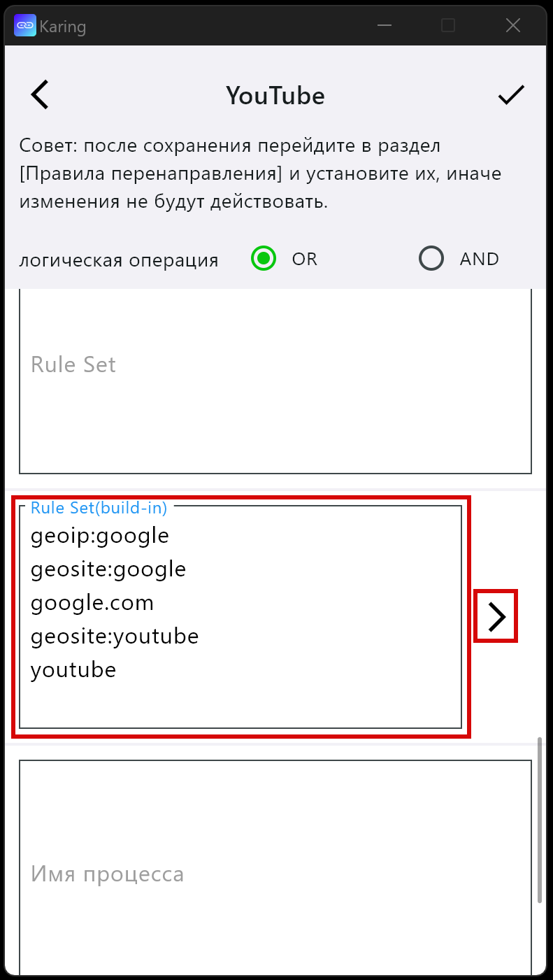Click the google.com entry
The height and width of the screenshot is (980, 553).
click(92, 603)
